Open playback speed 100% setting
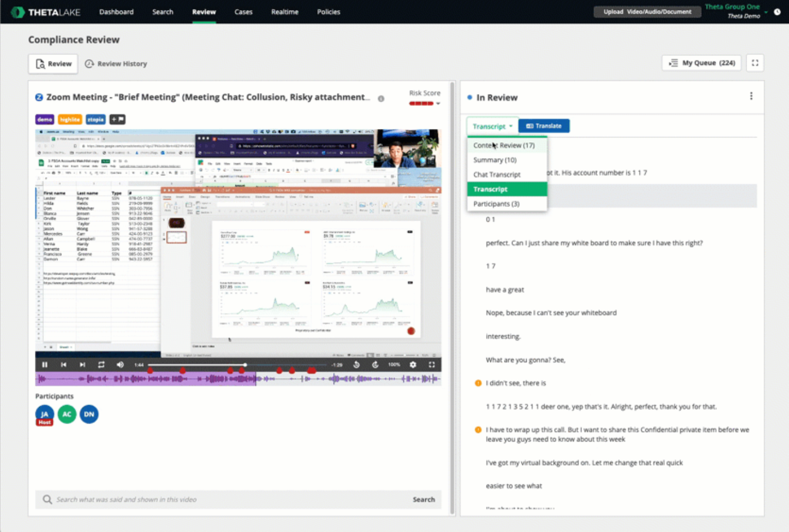The width and height of the screenshot is (789, 532). (394, 364)
